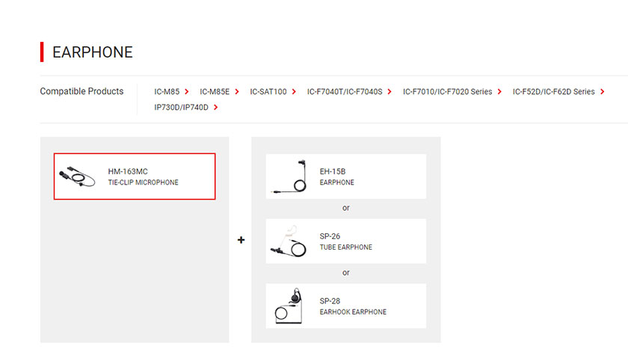Viewport: 628px width, 364px height.
Task: Click red chevron next to IC-M85E
Action: 237,92
